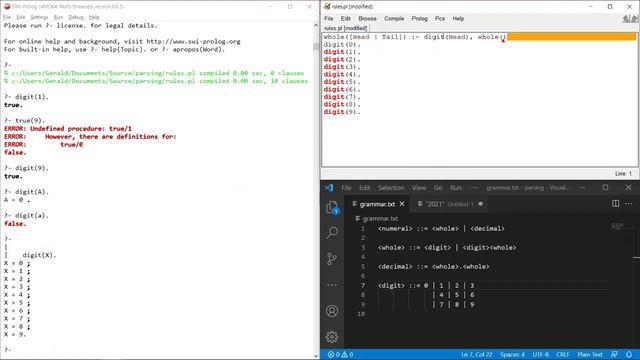
Task: Open File menu in rules.pl editor
Action: pos(329,19)
